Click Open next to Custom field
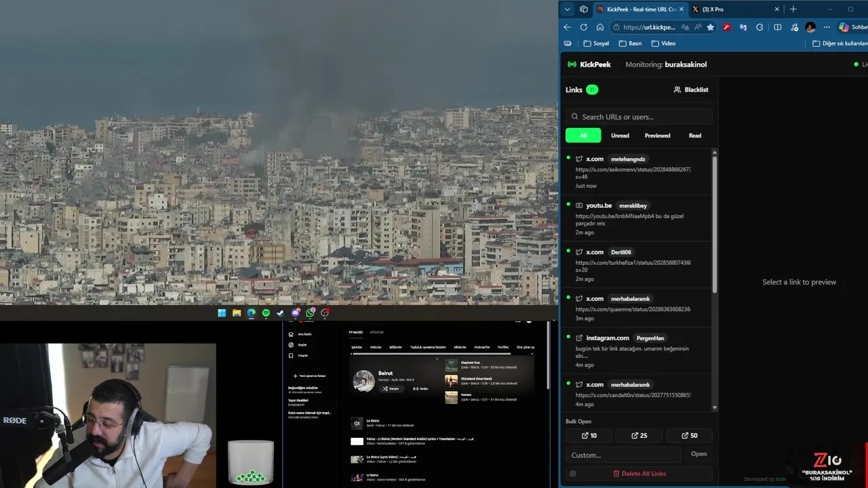This screenshot has height=488, width=868. pos(698,454)
